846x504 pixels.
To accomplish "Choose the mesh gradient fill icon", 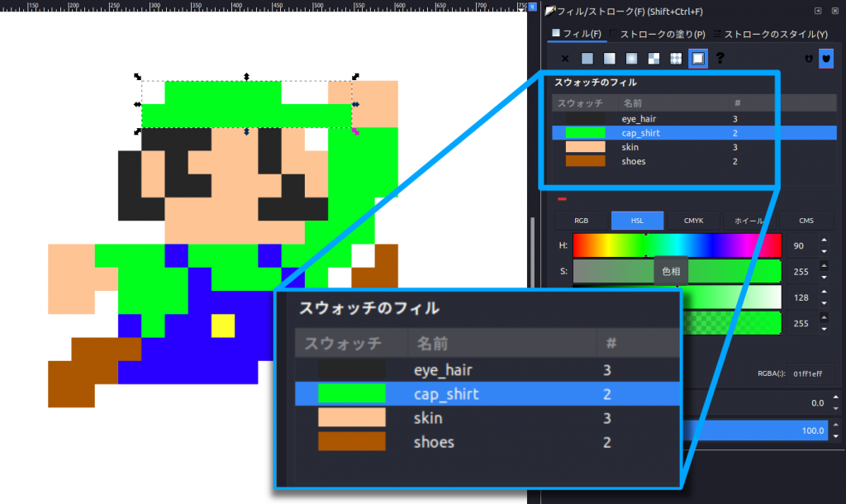I will click(x=654, y=59).
